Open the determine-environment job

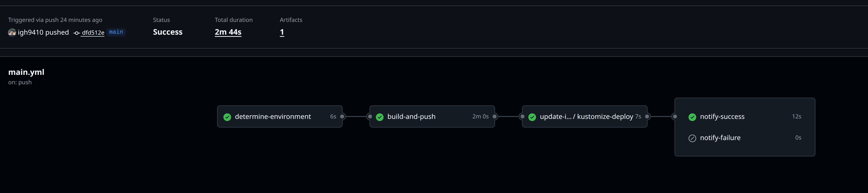click(x=273, y=117)
